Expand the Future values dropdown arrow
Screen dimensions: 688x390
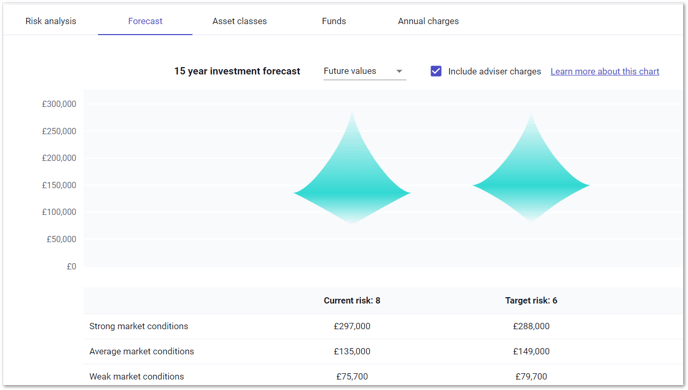399,71
